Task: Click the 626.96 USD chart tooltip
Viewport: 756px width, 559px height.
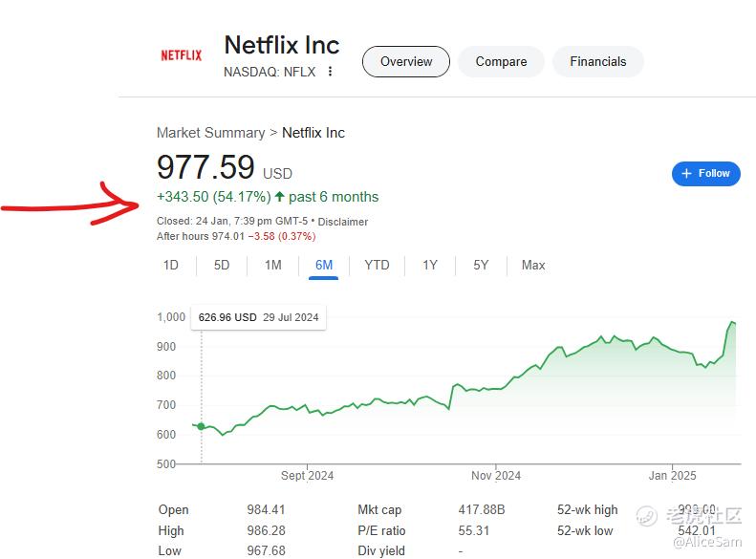Action: (258, 317)
